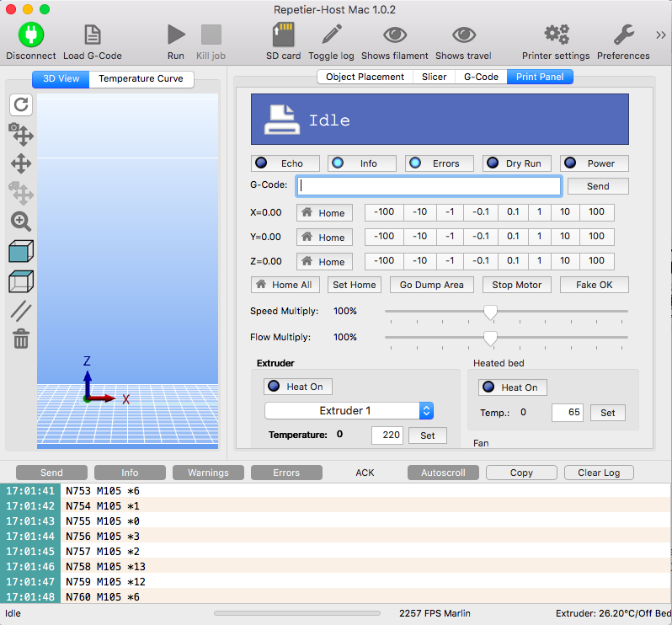Viewport: 672px width, 625px height.
Task: Switch to Temperature Curve tab
Action: coord(141,79)
